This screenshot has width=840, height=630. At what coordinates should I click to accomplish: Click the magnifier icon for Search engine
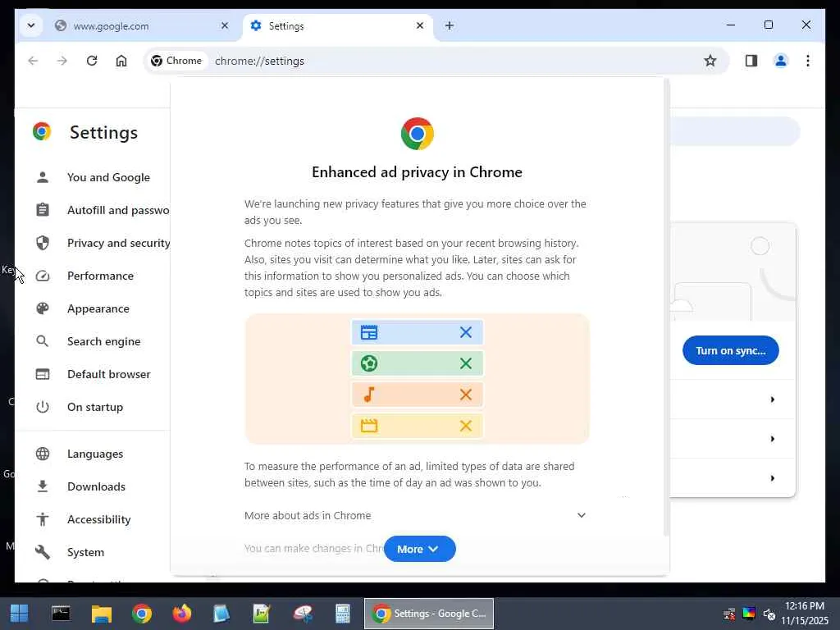pos(43,341)
